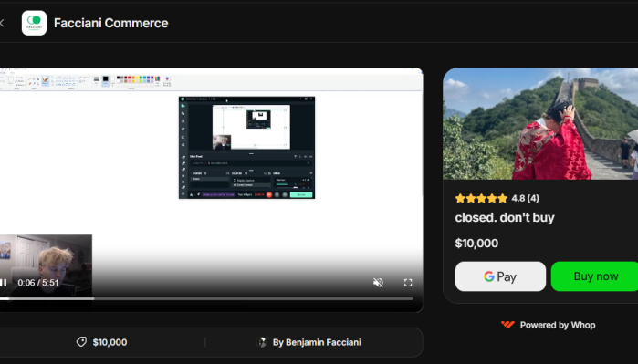Click the 4.8 (4) rating count
The height and width of the screenshot is (364, 638).
coord(526,199)
